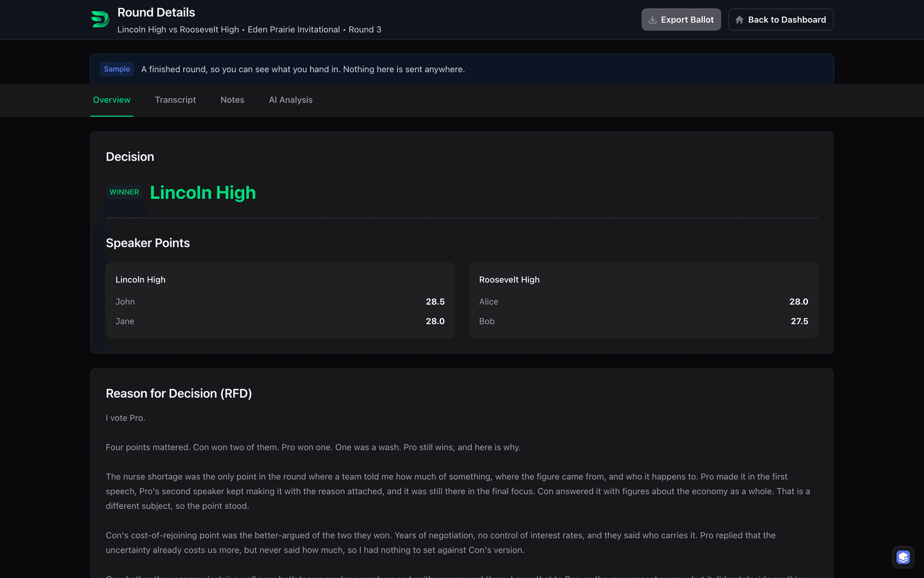Click the 'A finished round' banner message
This screenshot has width=924, height=578.
303,69
